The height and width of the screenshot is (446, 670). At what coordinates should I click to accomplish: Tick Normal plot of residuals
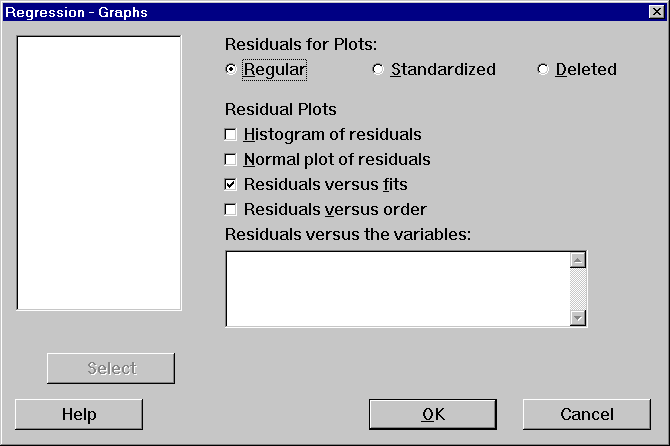(x=230, y=160)
